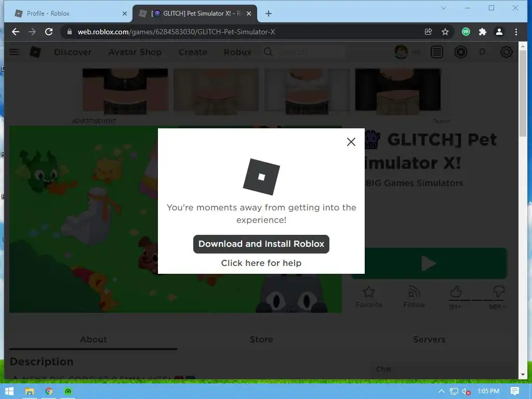Show hidden system tray icons
This screenshot has width=532, height=399.
[442, 391]
